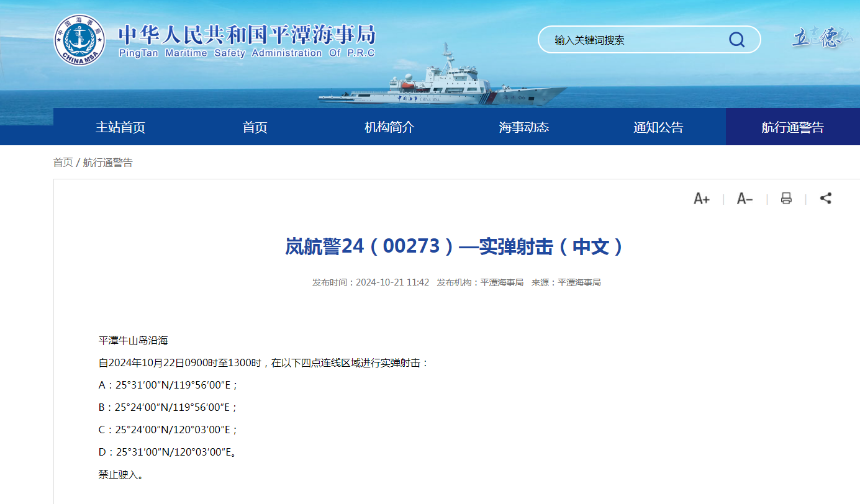The height and width of the screenshot is (504, 860).
Task: Click the 发布时间 2024-10-21 publish date text
Action: coord(371,282)
